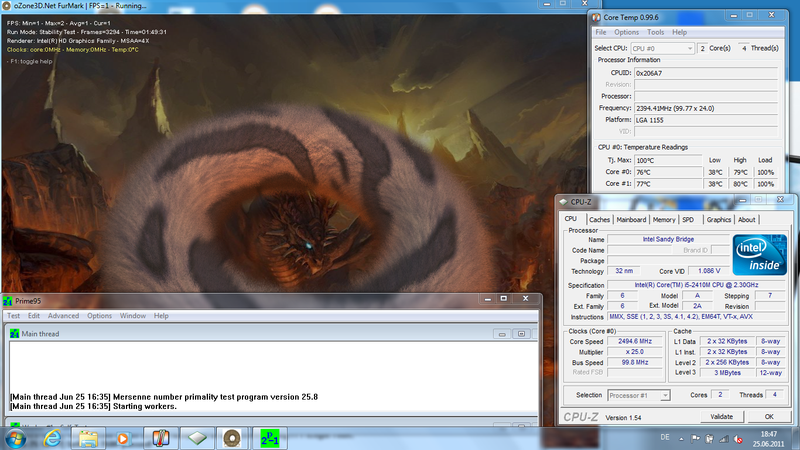Open Help menu in Core Temp
The width and height of the screenshot is (800, 450).
point(679,32)
